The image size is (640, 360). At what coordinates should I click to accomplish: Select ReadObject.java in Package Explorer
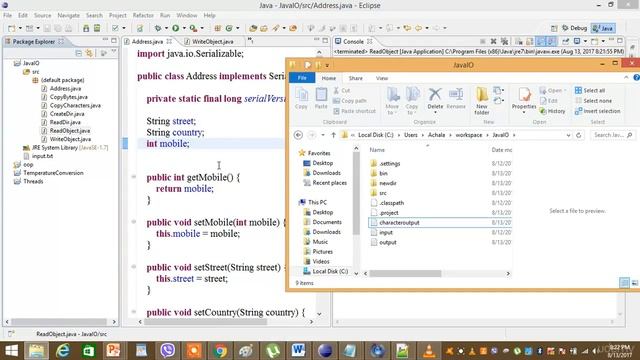click(65, 131)
